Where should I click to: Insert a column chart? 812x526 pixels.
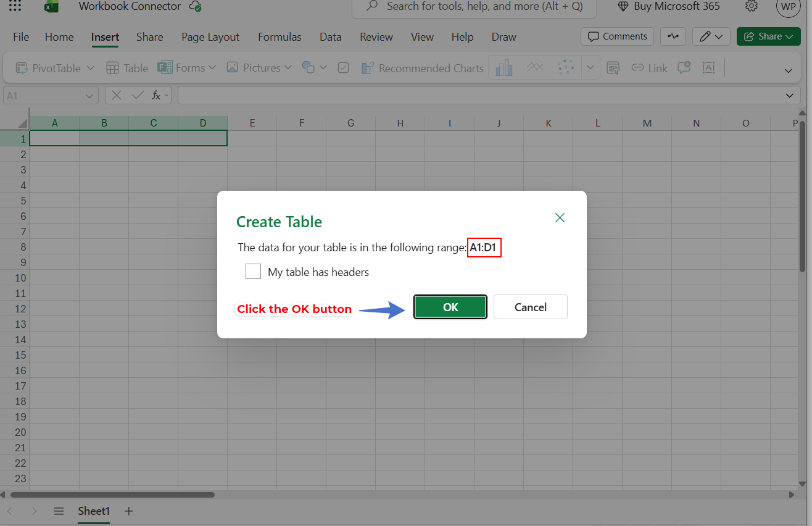(503, 68)
